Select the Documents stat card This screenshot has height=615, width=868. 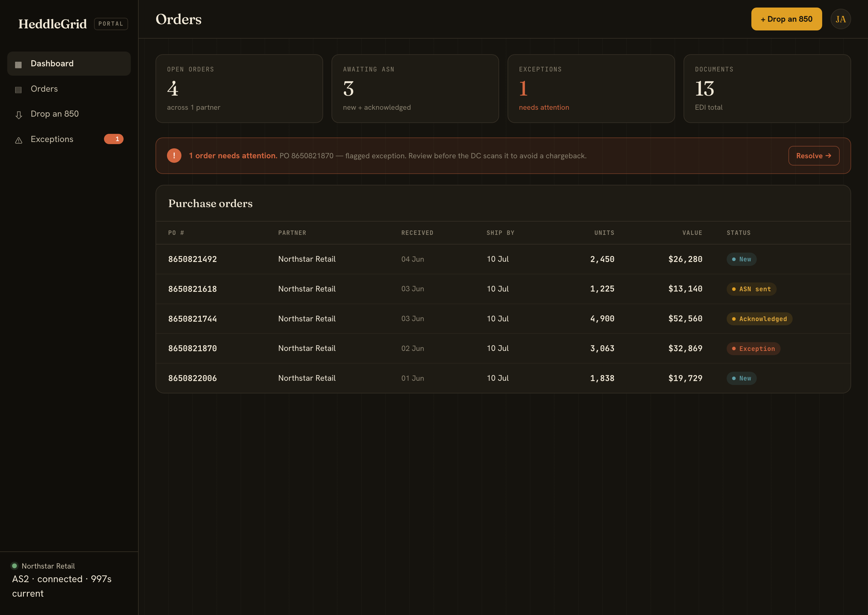point(767,89)
